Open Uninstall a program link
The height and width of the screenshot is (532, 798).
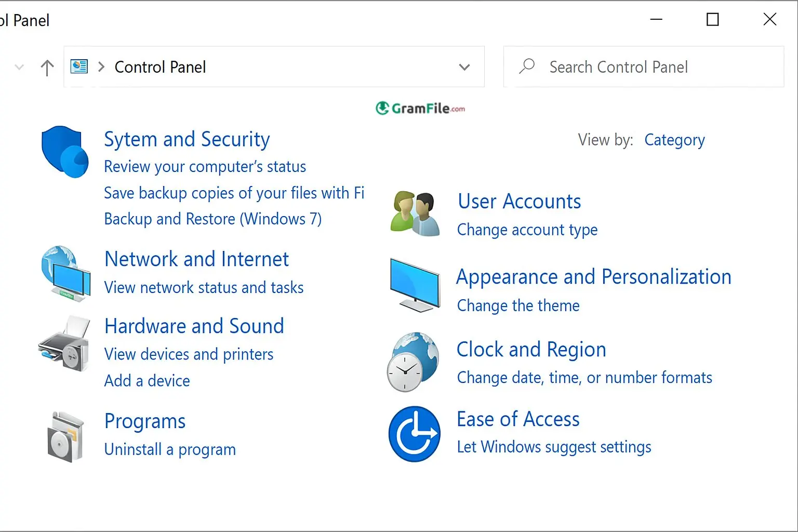[x=170, y=449]
